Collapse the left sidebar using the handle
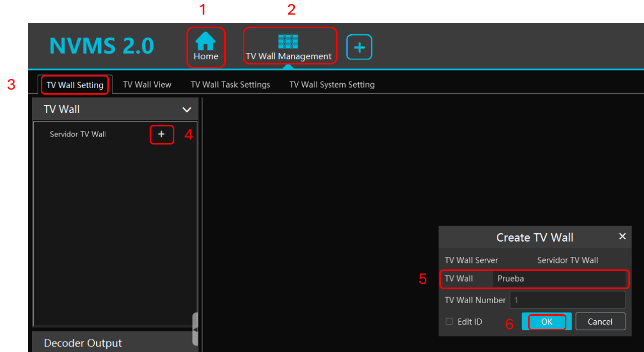644x352 pixels. tap(196, 329)
